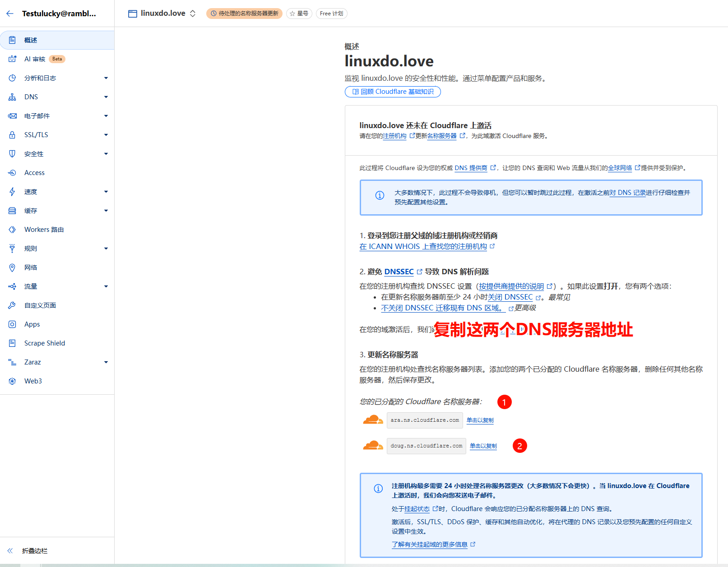The width and height of the screenshot is (728, 567).
Task: Click the 安全性 shield icon
Action: coord(12,154)
